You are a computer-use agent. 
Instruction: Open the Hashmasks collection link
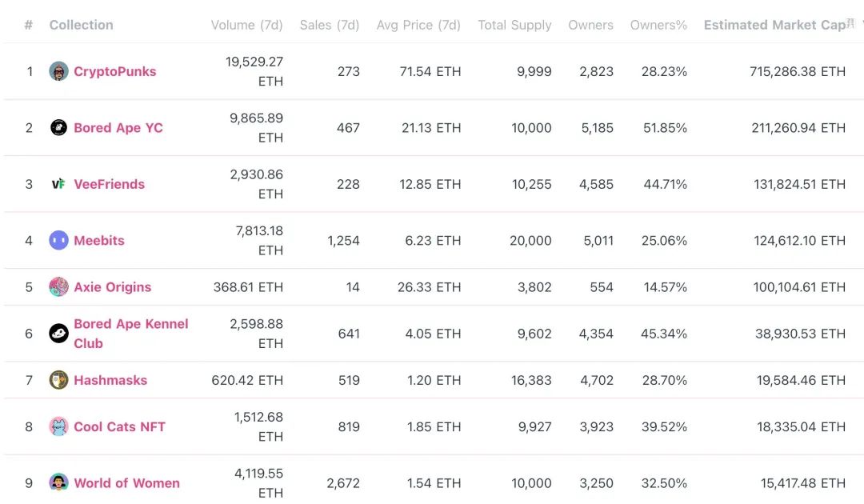click(110, 380)
